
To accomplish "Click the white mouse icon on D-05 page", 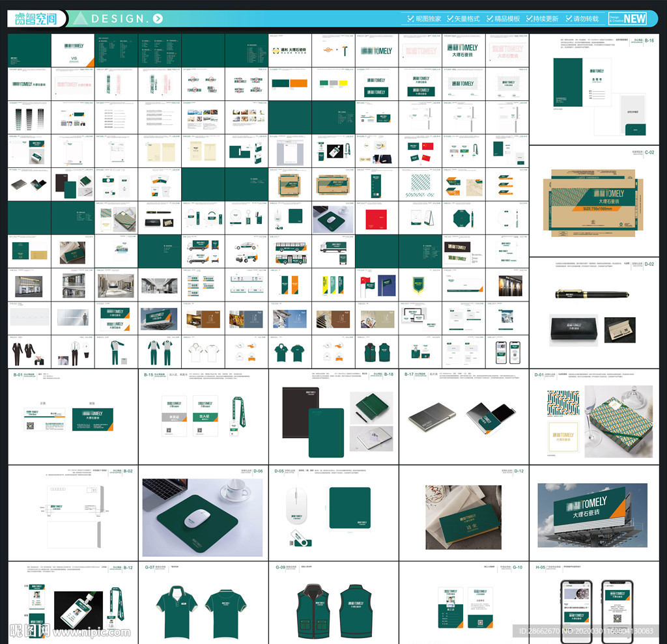I will point(296,509).
